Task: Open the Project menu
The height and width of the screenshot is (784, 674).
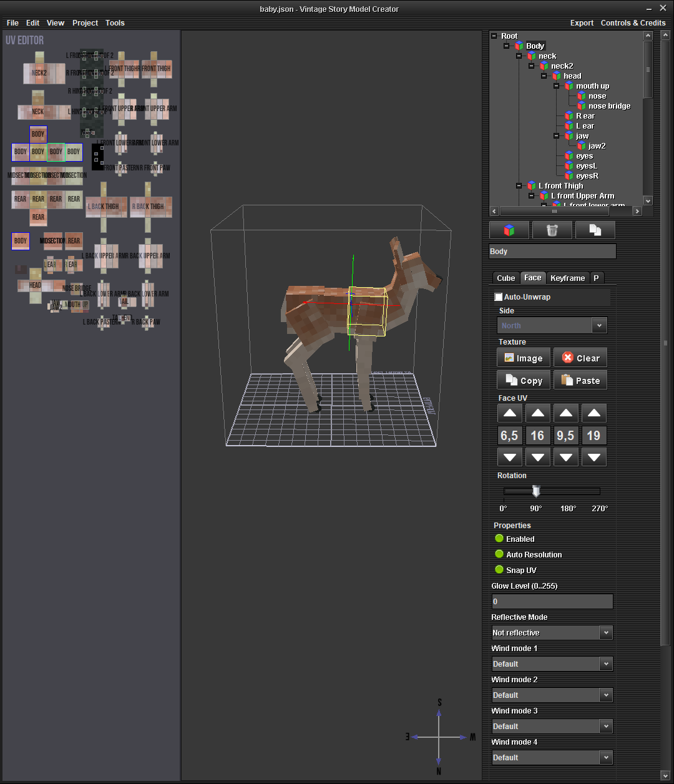Action: pos(85,23)
